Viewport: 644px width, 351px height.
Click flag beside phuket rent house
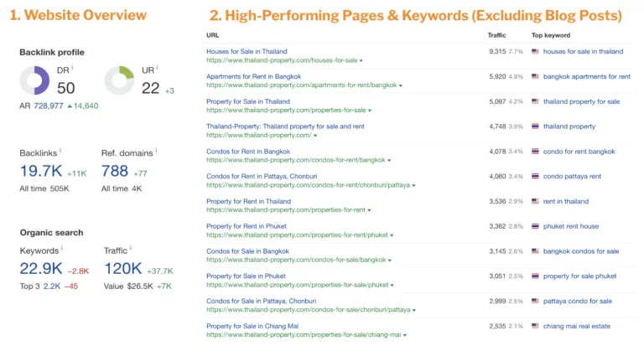pos(535,226)
